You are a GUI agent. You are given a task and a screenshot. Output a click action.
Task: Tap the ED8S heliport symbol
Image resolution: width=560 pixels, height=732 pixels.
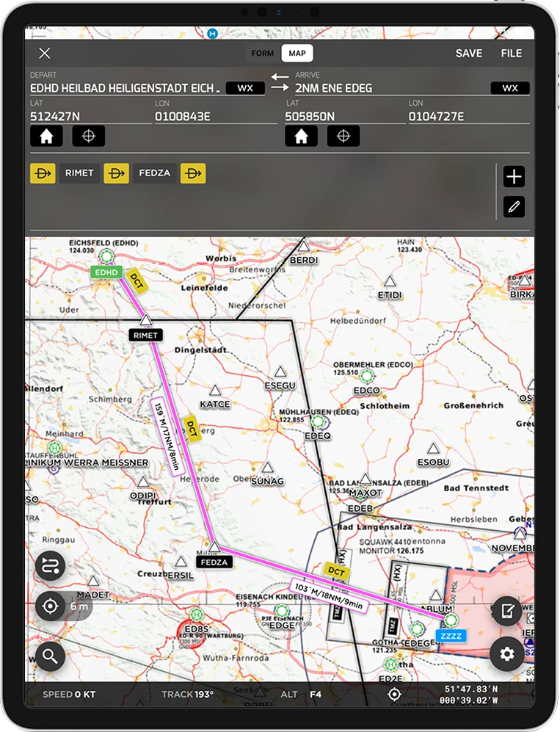tap(197, 615)
